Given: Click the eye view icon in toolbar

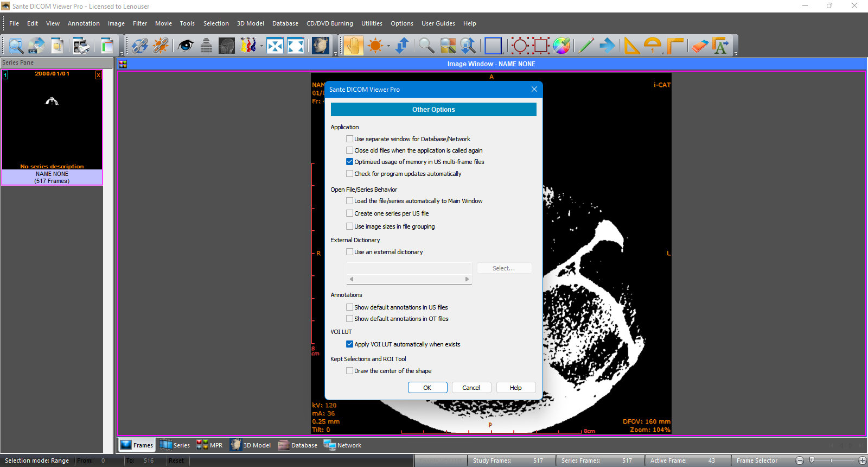Looking at the screenshot, I should pos(186,46).
